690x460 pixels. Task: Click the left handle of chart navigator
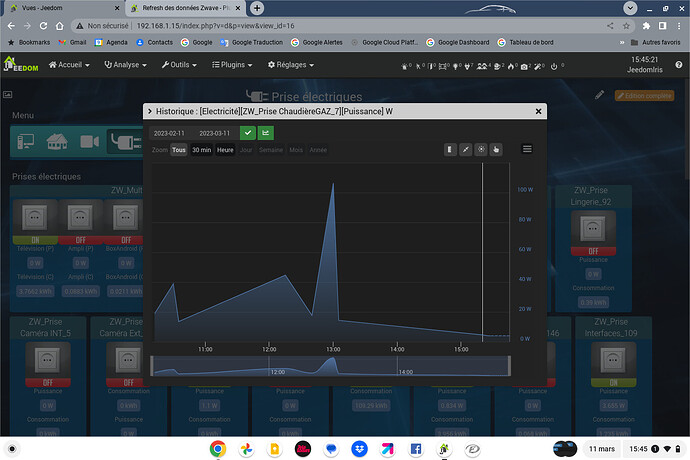152,366
